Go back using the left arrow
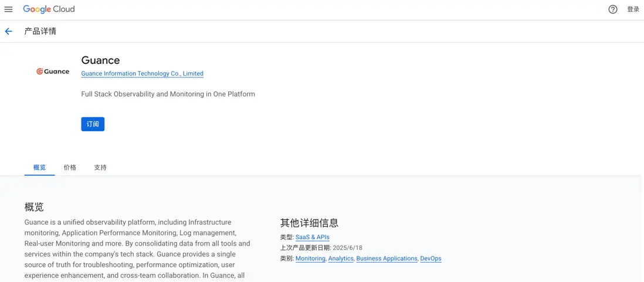 click(9, 32)
